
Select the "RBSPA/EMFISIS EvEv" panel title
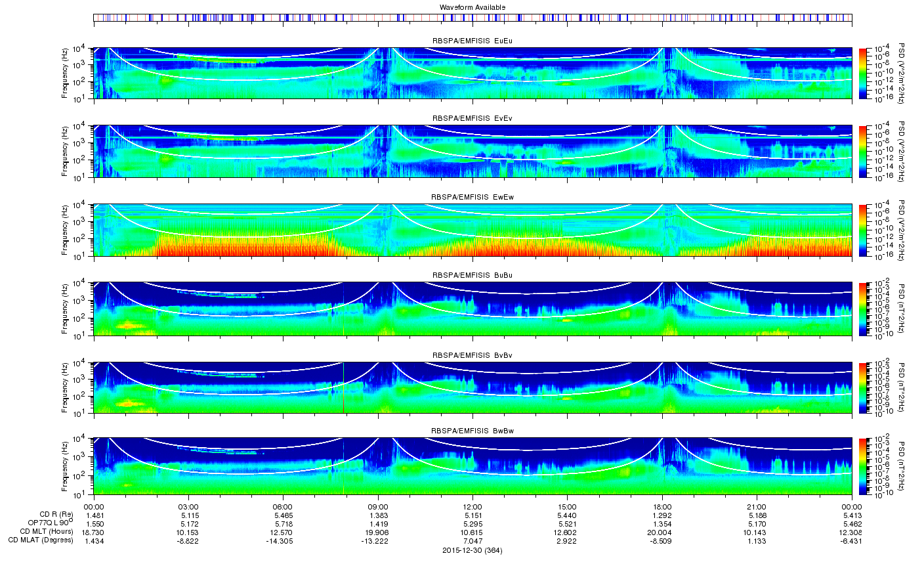(472, 119)
